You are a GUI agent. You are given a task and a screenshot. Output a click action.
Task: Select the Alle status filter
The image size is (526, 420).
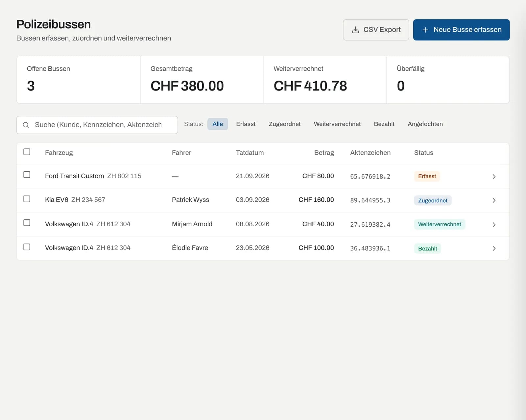pyautogui.click(x=218, y=124)
